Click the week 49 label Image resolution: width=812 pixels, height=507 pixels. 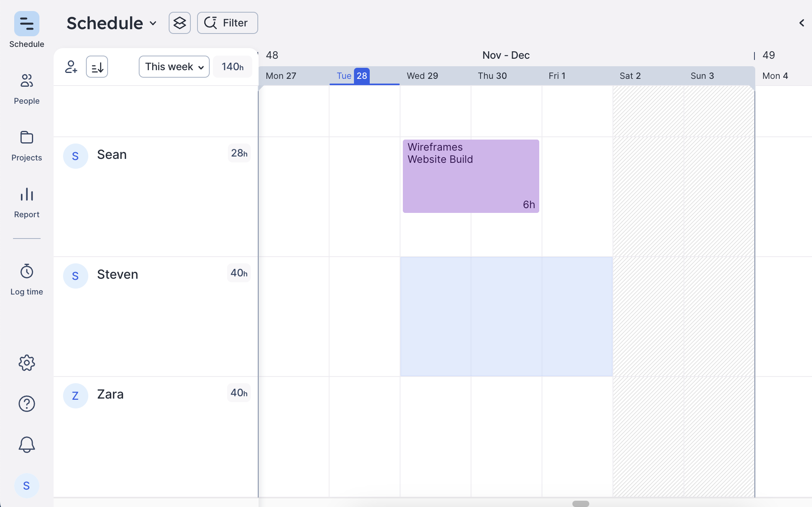[769, 55]
